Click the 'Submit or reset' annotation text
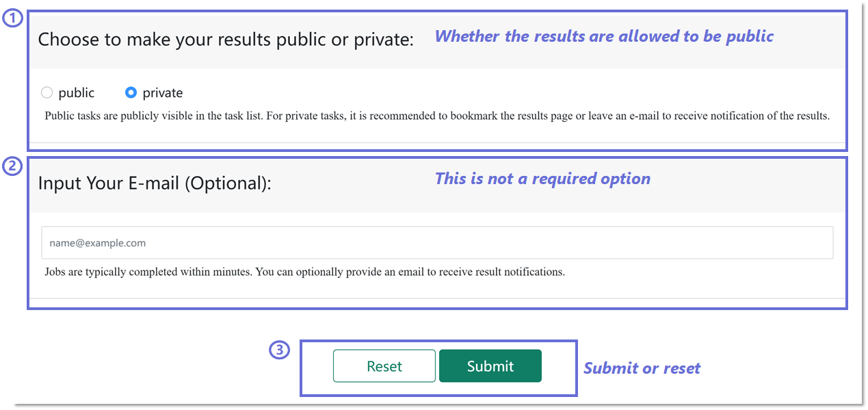The image size is (868, 410). tap(642, 368)
